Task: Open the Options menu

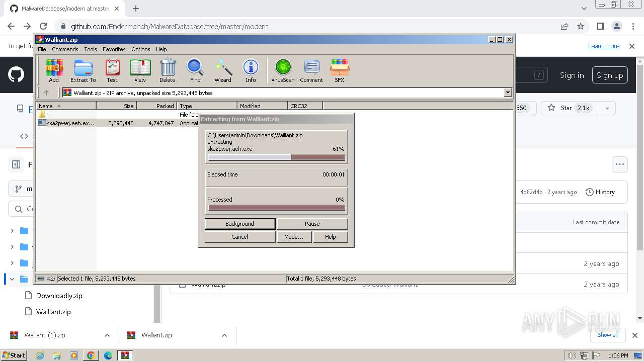Action: [x=141, y=49]
